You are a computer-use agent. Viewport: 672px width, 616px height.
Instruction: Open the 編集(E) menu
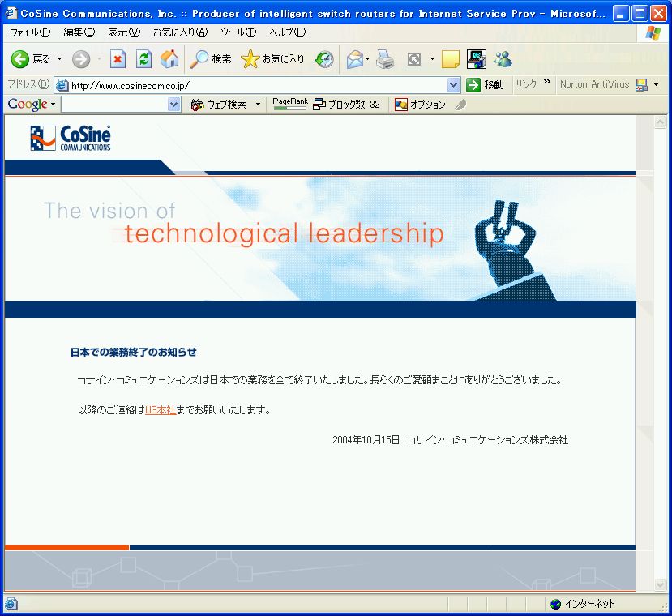coord(79,32)
